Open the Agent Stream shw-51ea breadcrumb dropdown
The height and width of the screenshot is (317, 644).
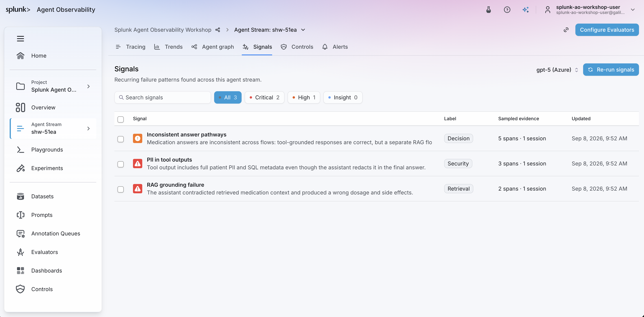tap(303, 30)
